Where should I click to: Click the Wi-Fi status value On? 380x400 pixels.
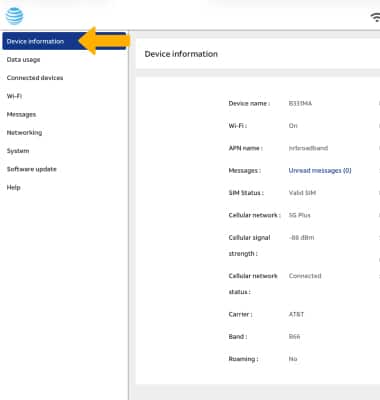click(x=293, y=126)
